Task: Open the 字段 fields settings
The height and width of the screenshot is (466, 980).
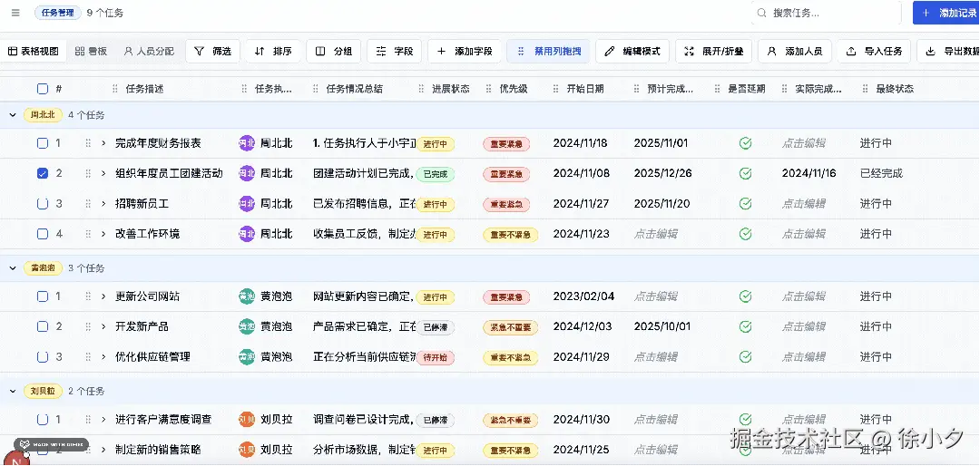Action: click(x=394, y=51)
